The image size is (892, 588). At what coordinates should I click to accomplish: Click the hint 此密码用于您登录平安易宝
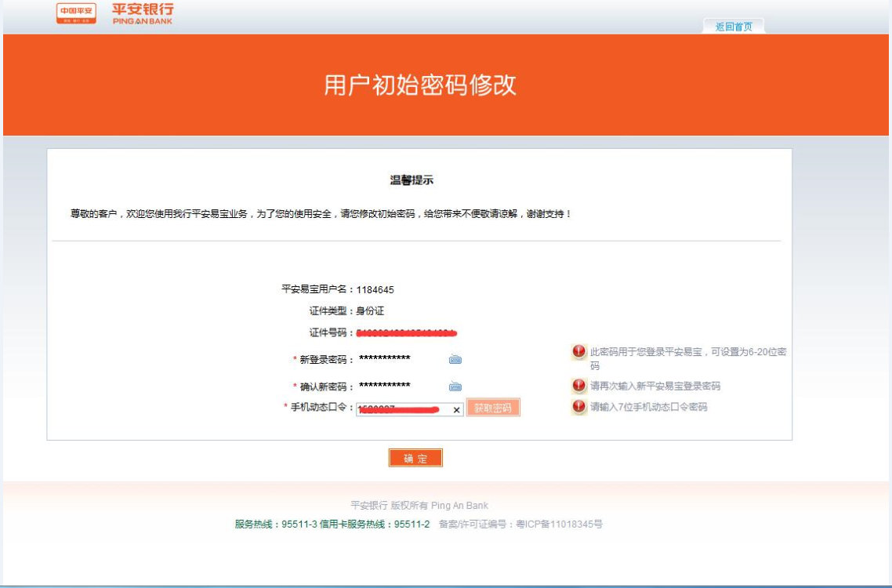(688, 358)
